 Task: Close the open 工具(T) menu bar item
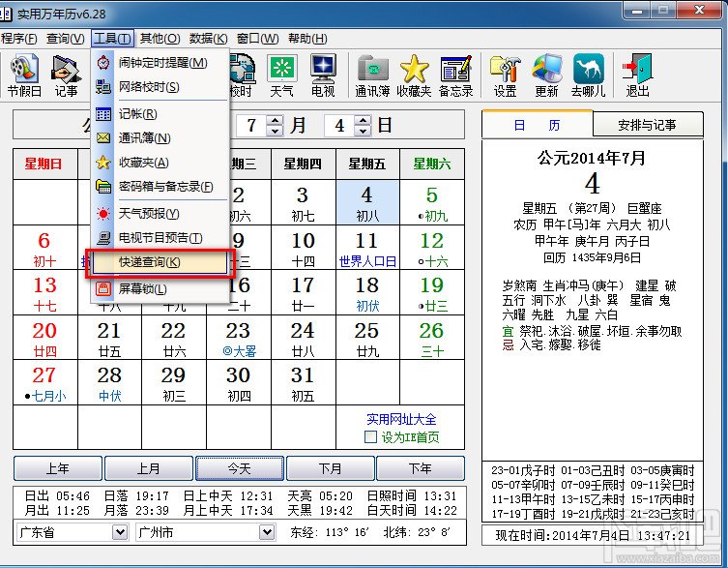pyautogui.click(x=112, y=39)
